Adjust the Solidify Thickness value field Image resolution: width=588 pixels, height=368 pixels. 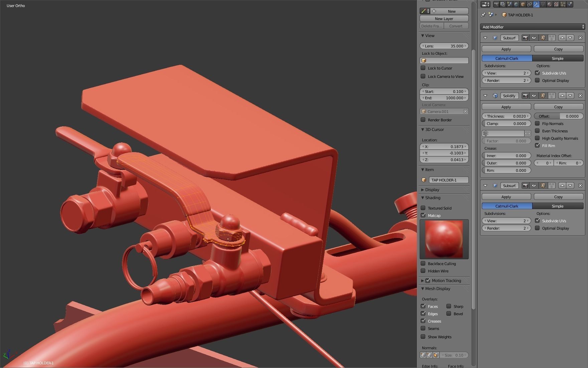click(506, 116)
